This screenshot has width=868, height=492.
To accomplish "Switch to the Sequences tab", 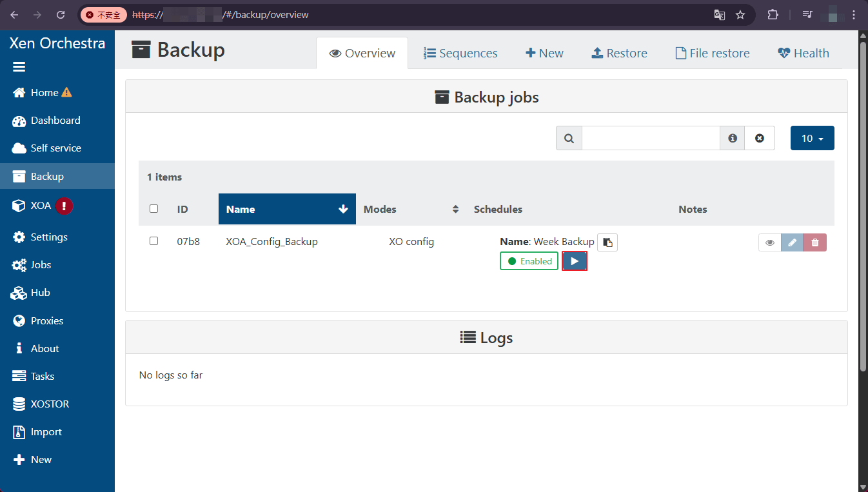I will (460, 53).
